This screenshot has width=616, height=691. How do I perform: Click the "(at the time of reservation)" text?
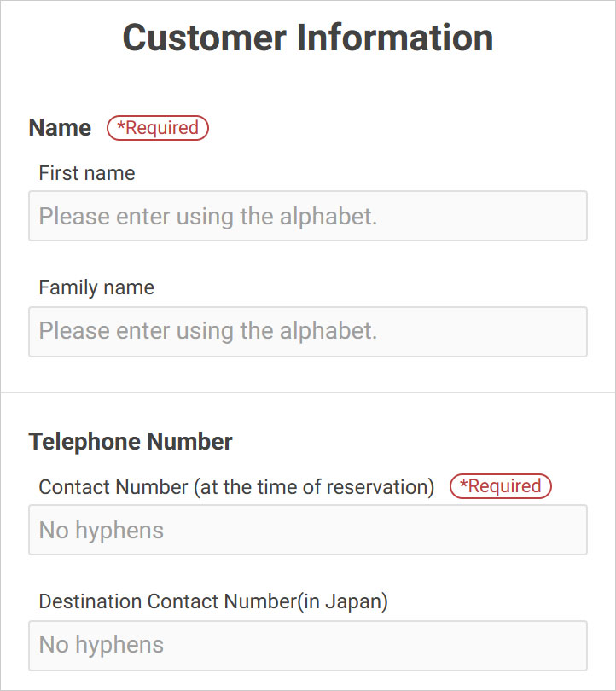coord(314,487)
